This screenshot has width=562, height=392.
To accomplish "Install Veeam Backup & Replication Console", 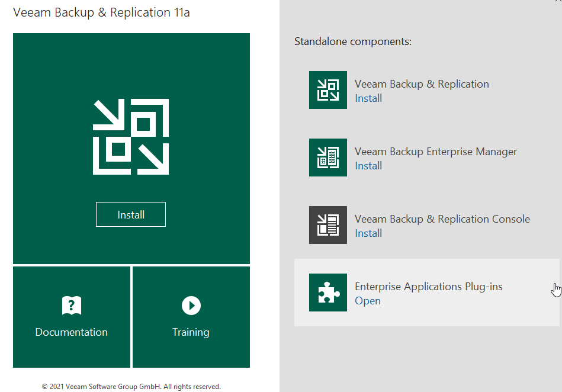I will pos(368,233).
